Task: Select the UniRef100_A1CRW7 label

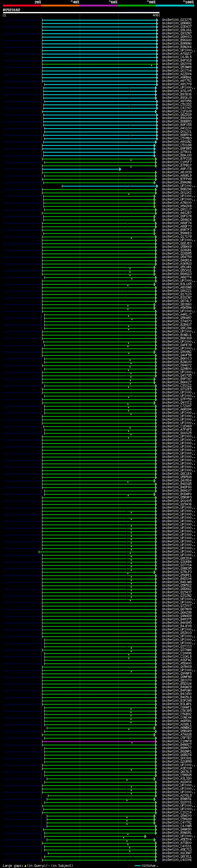Action: click(x=176, y=853)
